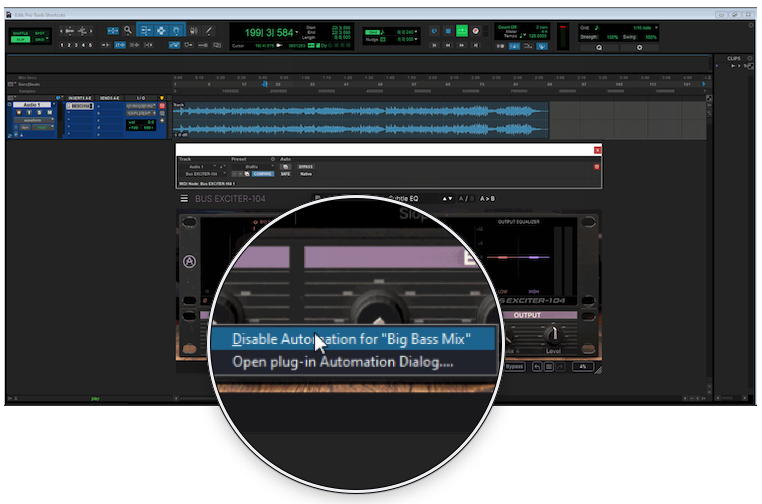Viewport: 762px width, 504px height.
Task: Open the waveform track view dropdown
Action: pyautogui.click(x=34, y=120)
